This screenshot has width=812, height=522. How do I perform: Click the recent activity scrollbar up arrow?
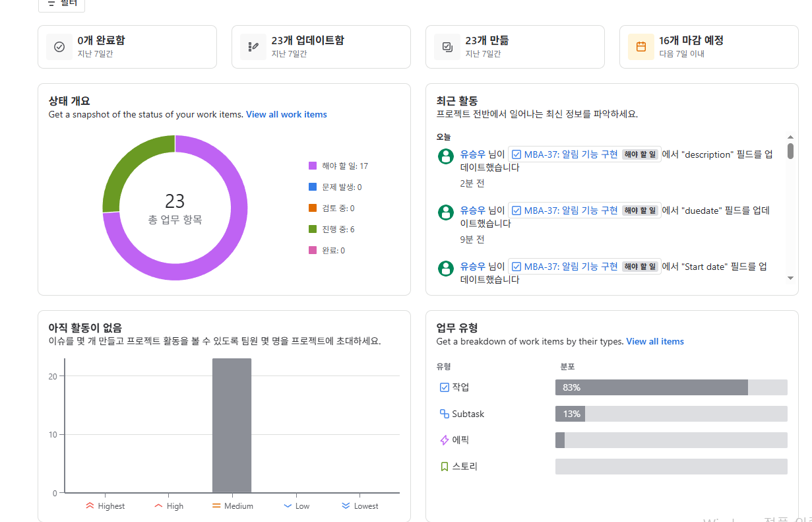[790, 137]
